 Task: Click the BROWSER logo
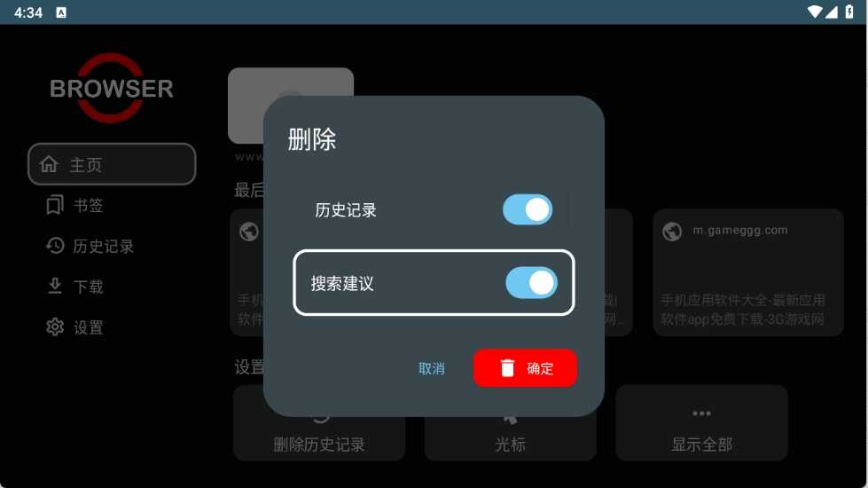pyautogui.click(x=111, y=88)
